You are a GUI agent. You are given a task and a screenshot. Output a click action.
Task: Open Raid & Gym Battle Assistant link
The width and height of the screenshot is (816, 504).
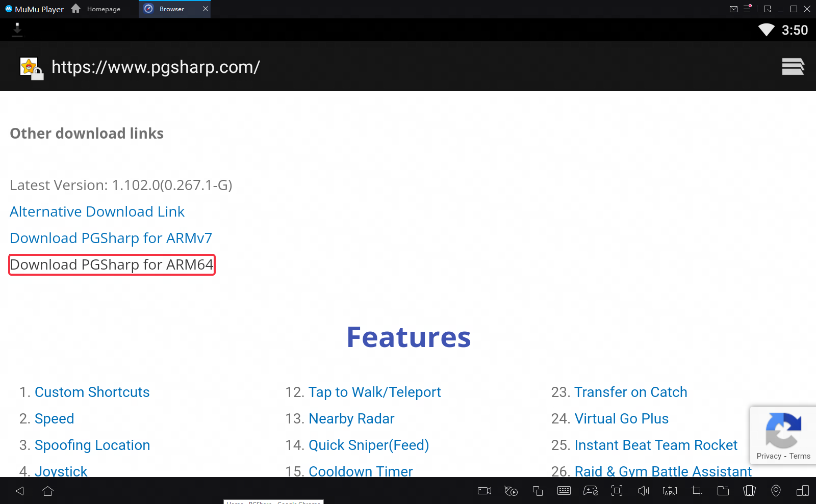[663, 470]
